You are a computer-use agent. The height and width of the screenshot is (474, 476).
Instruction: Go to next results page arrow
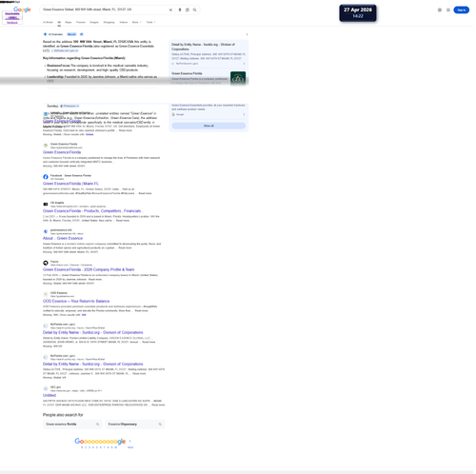tap(130, 441)
